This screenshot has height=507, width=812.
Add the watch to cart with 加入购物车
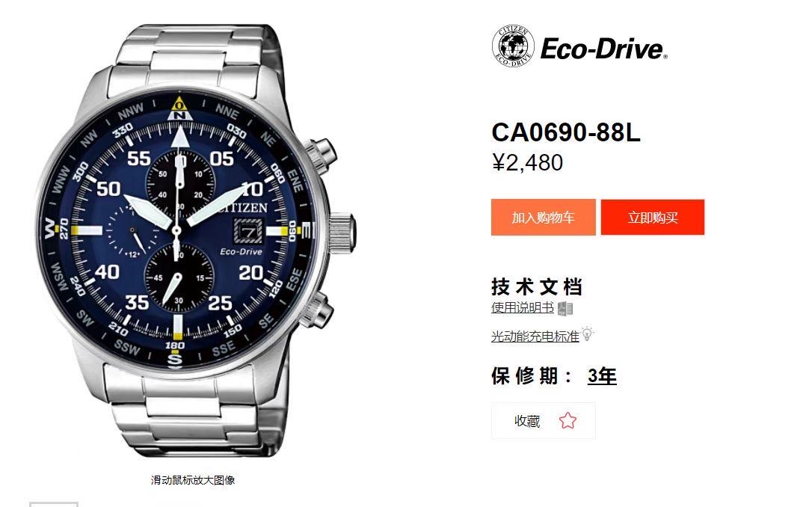544,218
